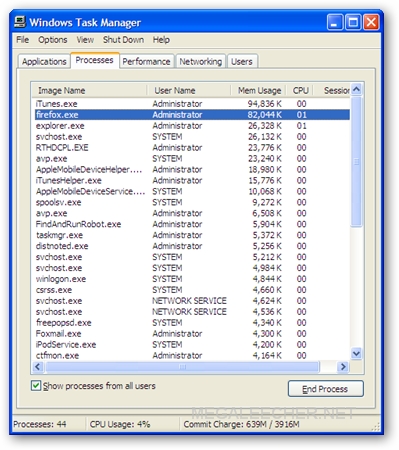Switch to the Applications tab

coord(44,62)
